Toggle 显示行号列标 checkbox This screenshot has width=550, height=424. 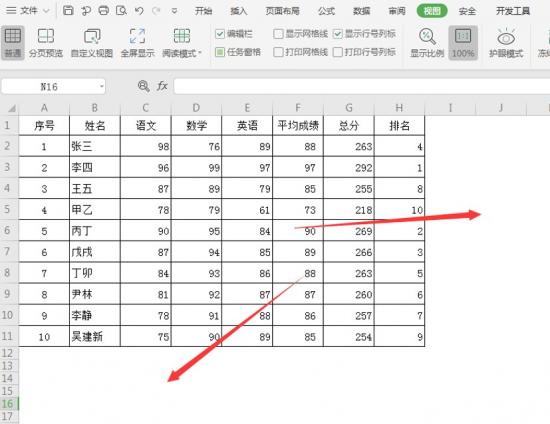click(337, 34)
